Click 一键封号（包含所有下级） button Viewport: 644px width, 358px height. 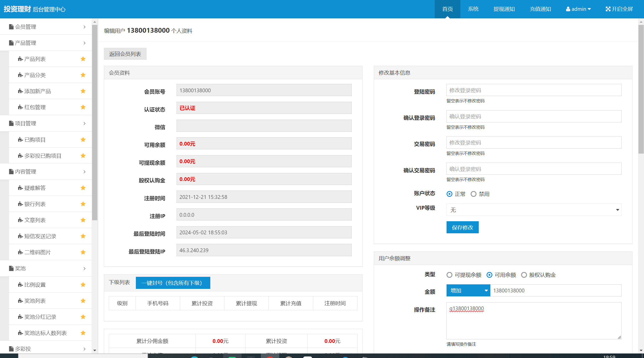point(173,283)
